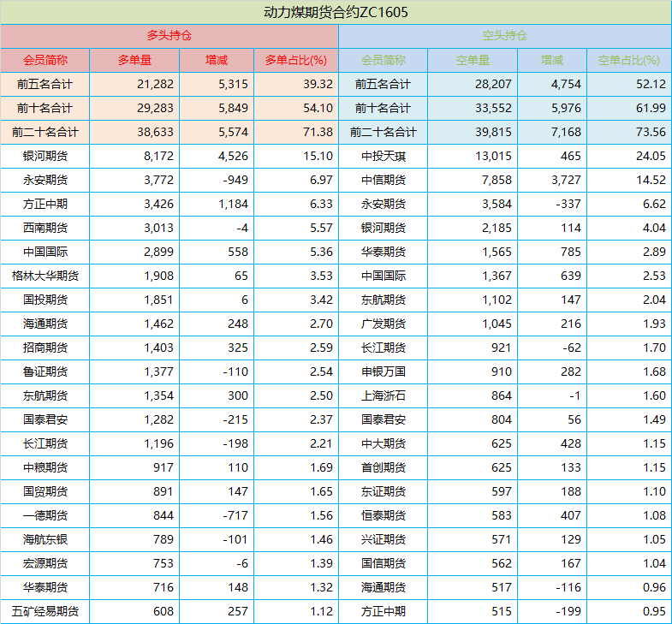Select 招商期货 member cell

pos(45,348)
